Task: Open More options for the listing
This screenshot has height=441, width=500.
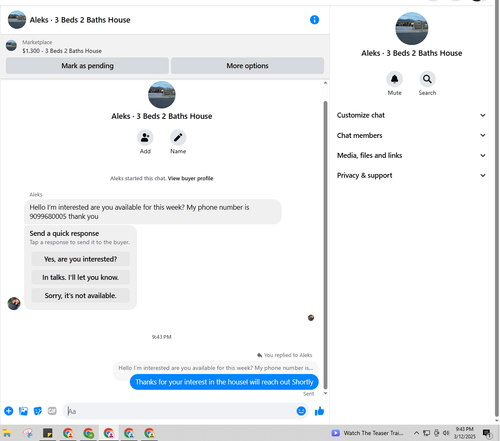Action: pos(247,66)
